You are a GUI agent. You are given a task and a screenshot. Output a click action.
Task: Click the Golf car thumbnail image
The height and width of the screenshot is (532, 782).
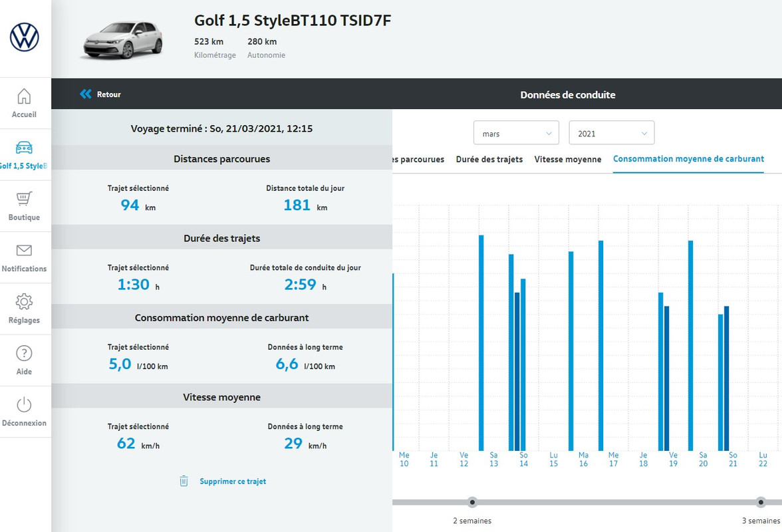pos(123,40)
